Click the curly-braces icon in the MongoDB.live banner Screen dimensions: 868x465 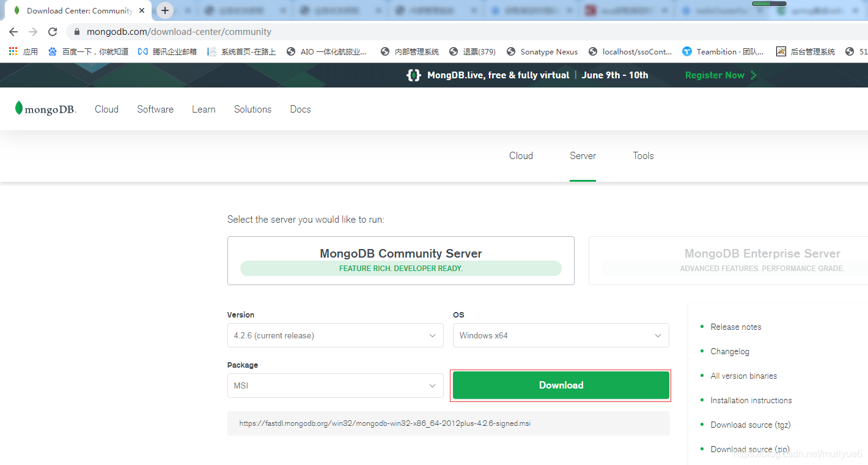(413, 75)
